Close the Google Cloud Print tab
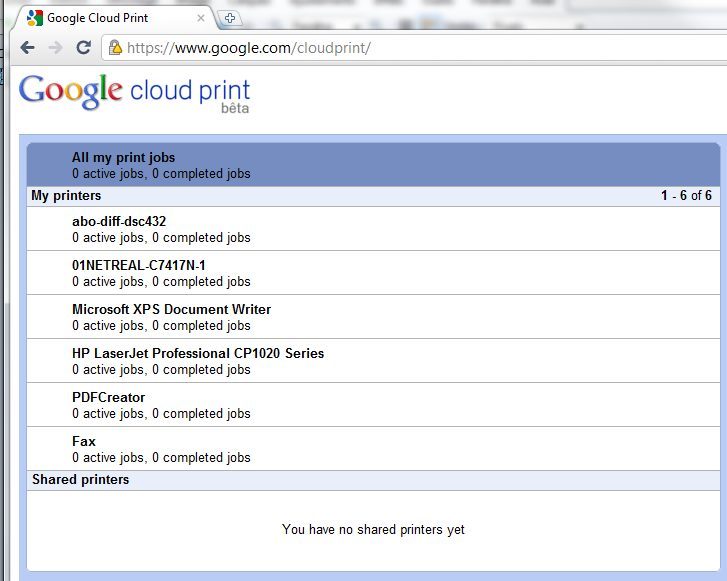 [201, 18]
